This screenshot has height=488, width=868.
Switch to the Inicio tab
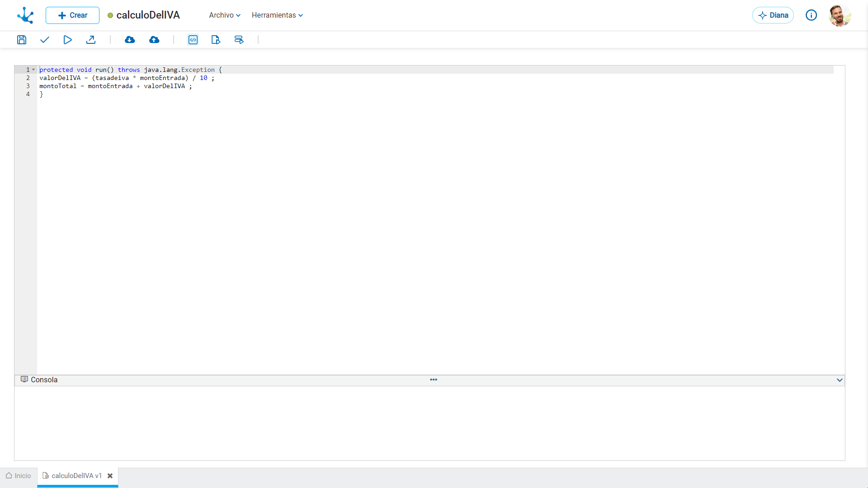[x=19, y=476]
